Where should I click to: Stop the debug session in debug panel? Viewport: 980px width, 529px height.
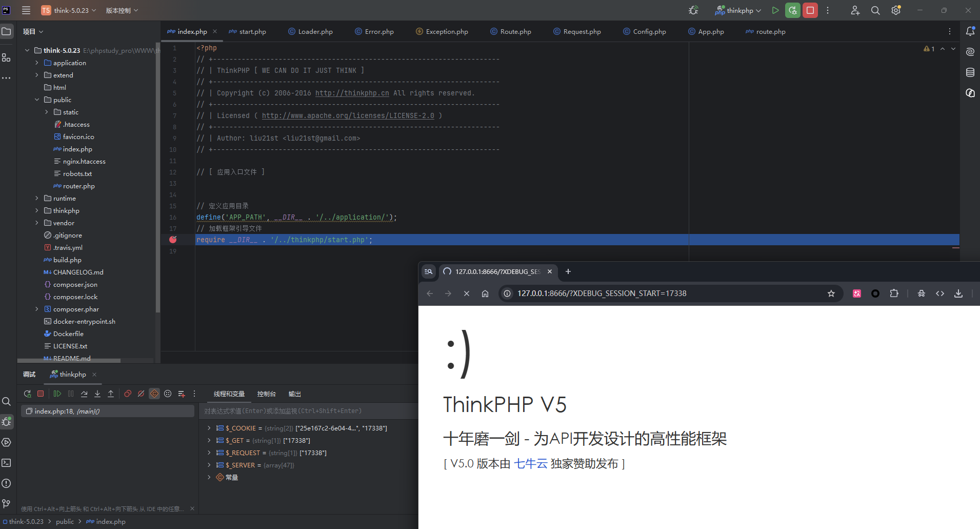pyautogui.click(x=41, y=394)
